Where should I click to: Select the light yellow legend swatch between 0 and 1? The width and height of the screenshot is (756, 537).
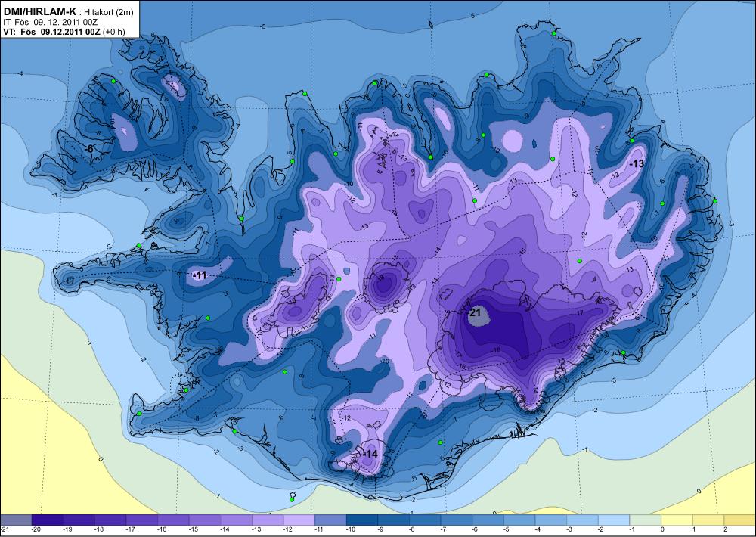point(677,520)
